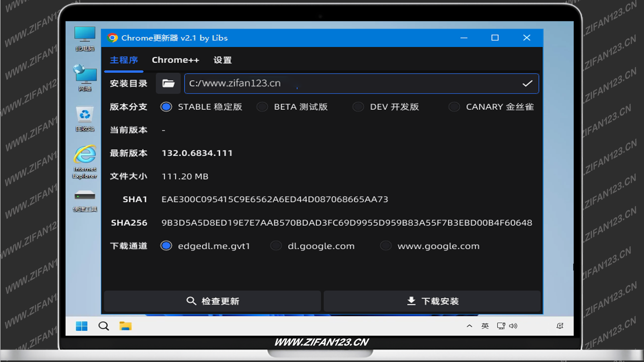This screenshot has height=362, width=644.
Task: Click SHA256 hash value 9B3D5A5D...
Action: point(347,223)
